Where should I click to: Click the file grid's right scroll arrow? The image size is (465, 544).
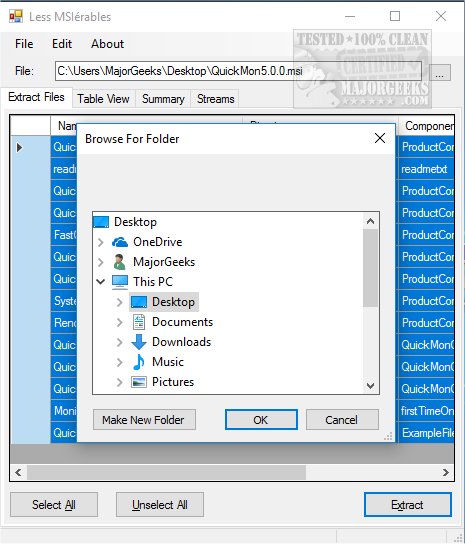pyautogui.click(x=446, y=472)
